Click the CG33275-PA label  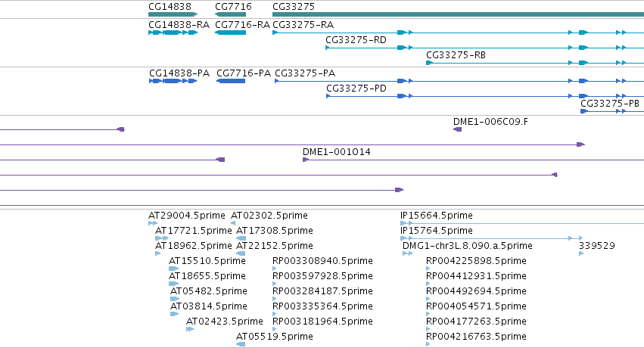click(x=305, y=73)
